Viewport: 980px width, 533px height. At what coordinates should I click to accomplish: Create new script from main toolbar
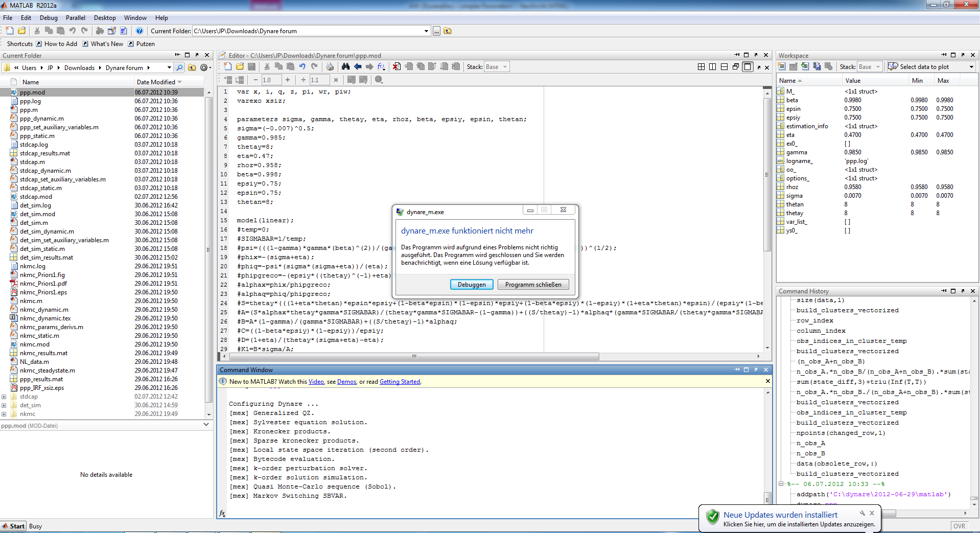point(10,31)
